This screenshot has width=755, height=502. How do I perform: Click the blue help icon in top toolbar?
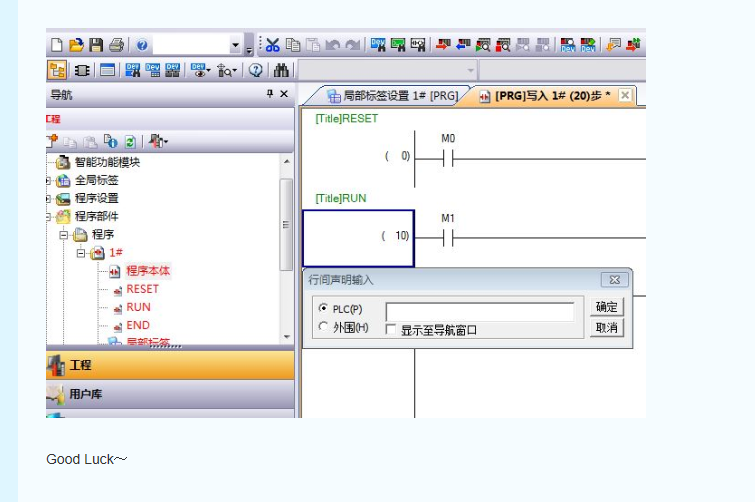coord(142,45)
